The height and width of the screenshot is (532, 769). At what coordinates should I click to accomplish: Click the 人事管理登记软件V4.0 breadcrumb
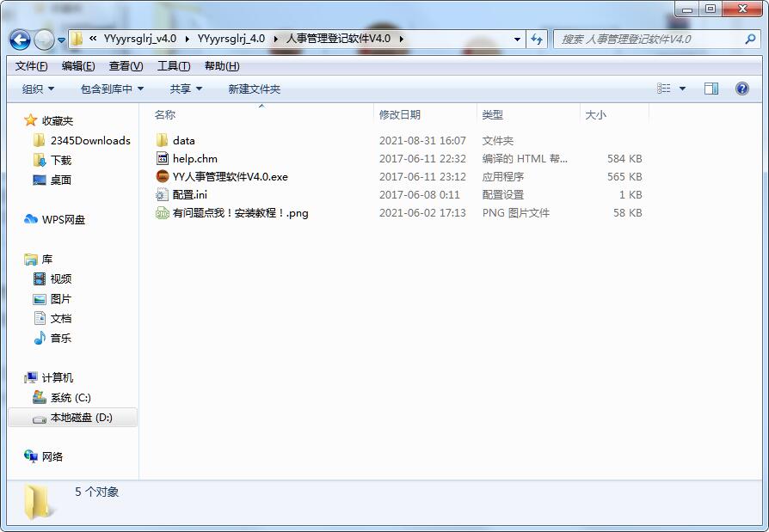click(x=338, y=39)
